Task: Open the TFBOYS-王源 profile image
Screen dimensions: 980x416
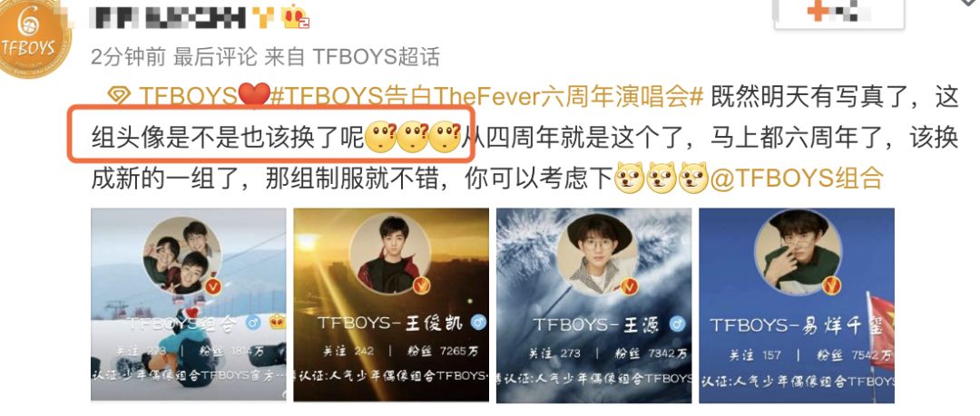Action: tap(593, 305)
